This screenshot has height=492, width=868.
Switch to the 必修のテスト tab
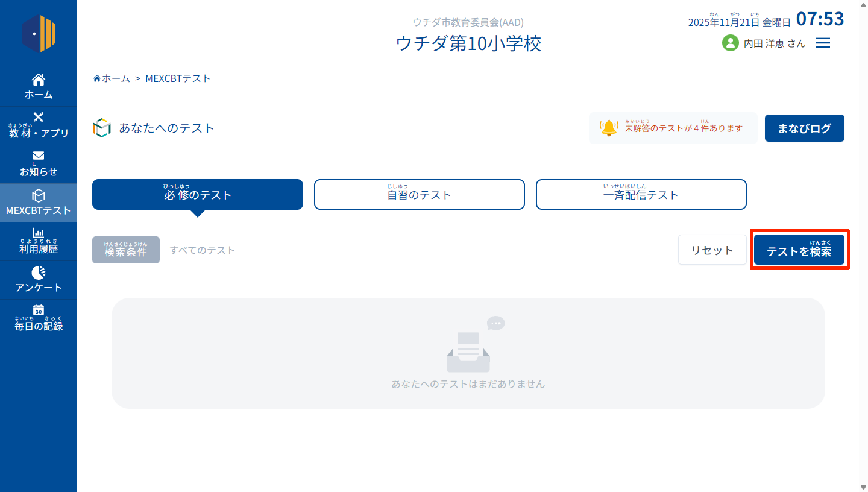pos(198,194)
